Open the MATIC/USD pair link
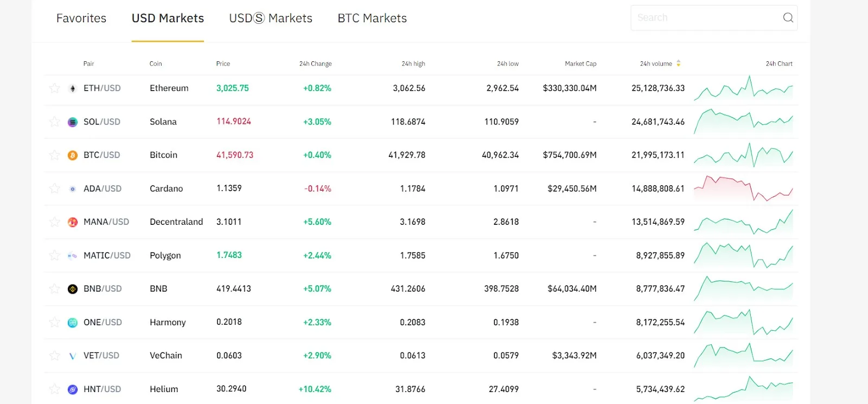The width and height of the screenshot is (868, 404). [x=107, y=255]
